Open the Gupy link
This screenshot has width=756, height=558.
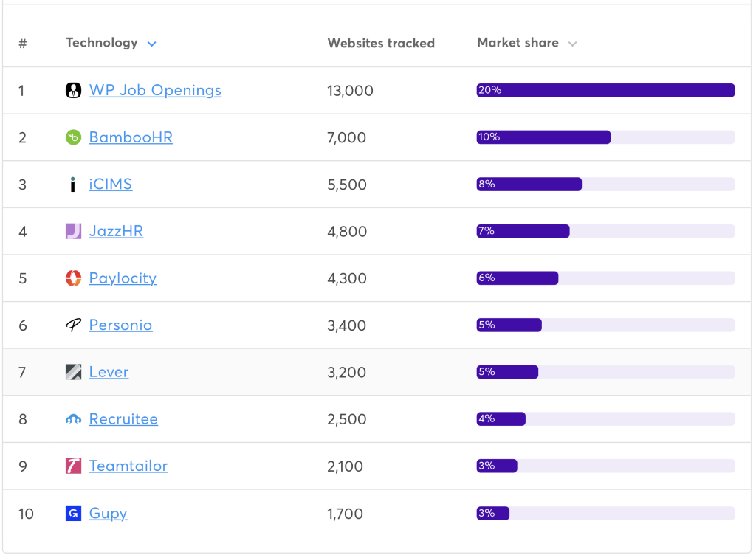(x=109, y=513)
